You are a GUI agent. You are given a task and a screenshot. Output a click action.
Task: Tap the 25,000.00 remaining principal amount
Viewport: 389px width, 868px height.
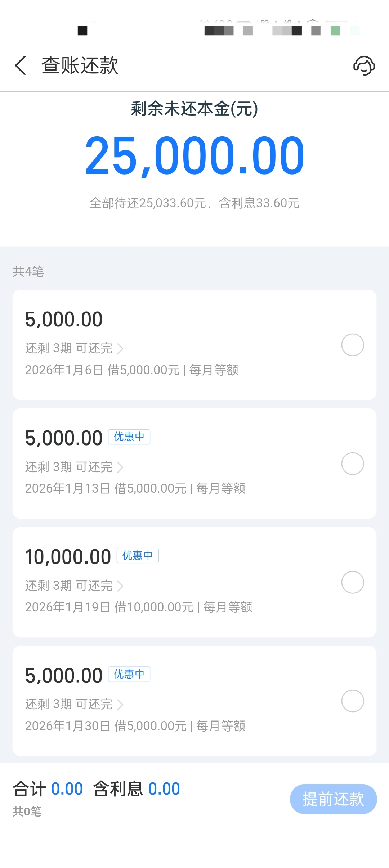coord(194,155)
